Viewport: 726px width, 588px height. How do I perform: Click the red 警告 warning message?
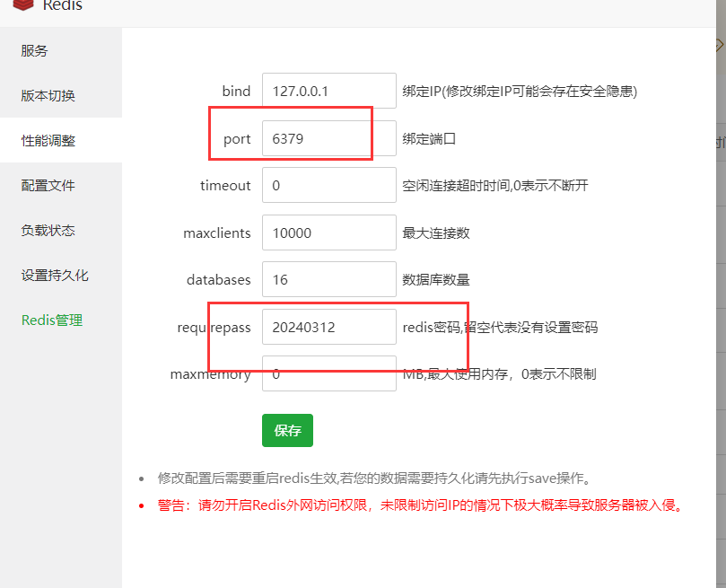(x=420, y=505)
